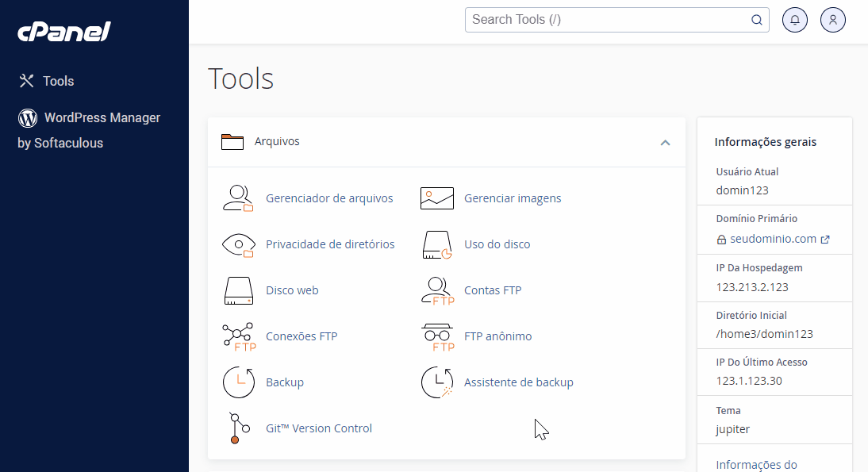868x472 pixels.
Task: Open Privacidade de diretórios
Action: tap(330, 244)
